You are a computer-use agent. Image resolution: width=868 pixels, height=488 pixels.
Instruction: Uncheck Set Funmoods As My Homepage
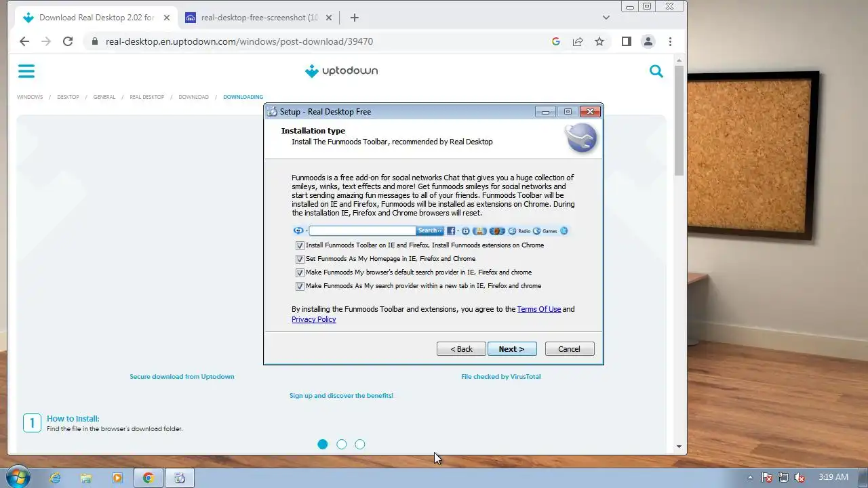pos(300,259)
